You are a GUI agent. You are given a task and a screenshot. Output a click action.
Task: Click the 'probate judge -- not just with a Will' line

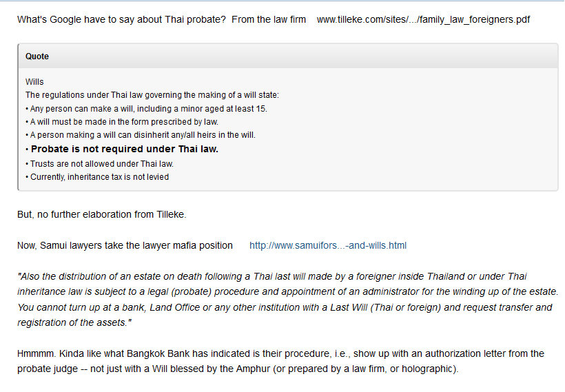point(238,369)
